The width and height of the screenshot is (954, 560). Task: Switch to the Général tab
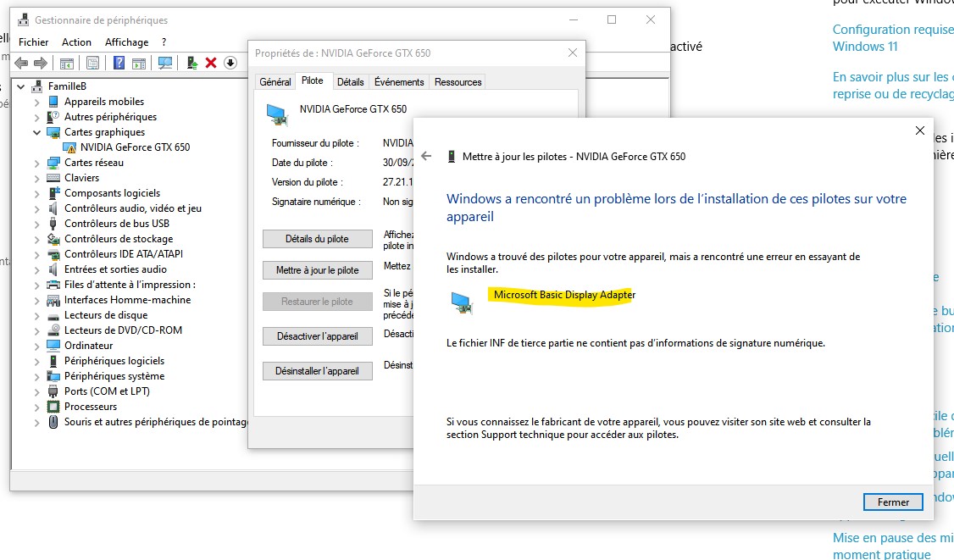[275, 82]
